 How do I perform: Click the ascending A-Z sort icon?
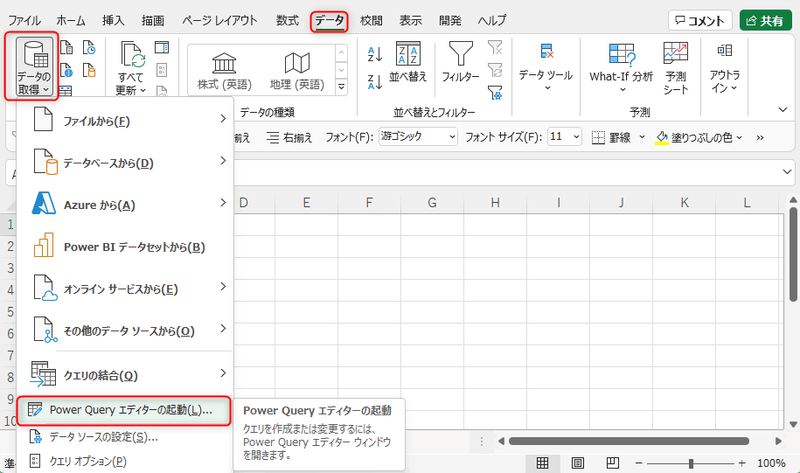pos(375,54)
